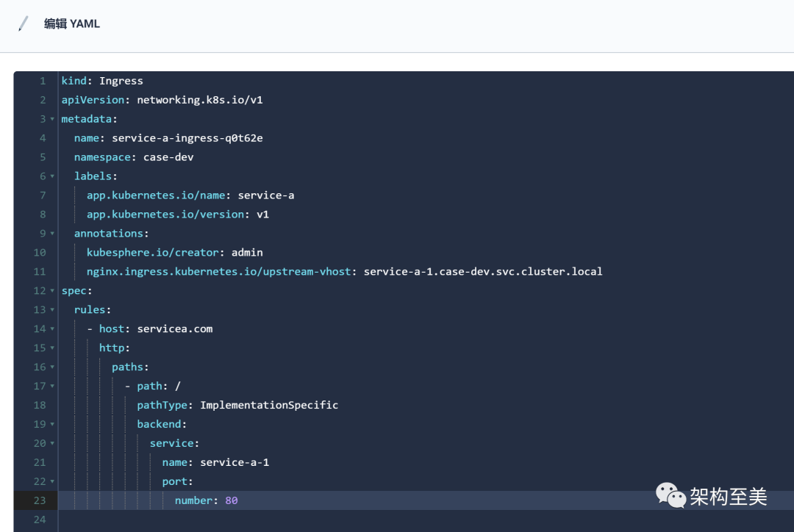Collapse the labels fold arrow on line 6
This screenshot has height=532, width=794.
[x=52, y=176]
